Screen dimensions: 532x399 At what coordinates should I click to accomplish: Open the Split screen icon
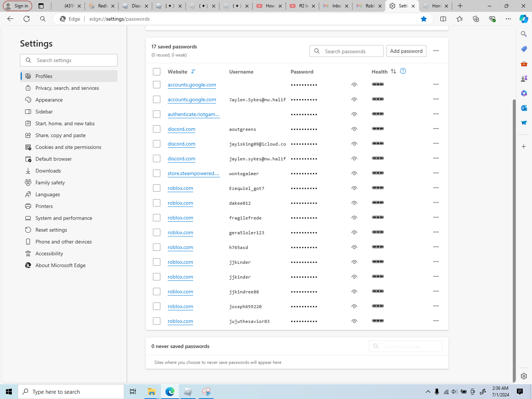coord(443,19)
